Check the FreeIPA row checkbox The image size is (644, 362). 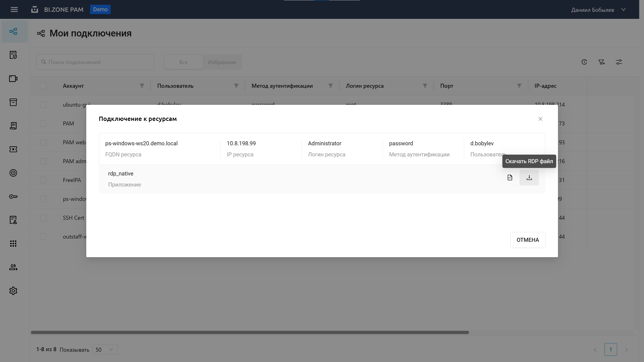(x=43, y=180)
